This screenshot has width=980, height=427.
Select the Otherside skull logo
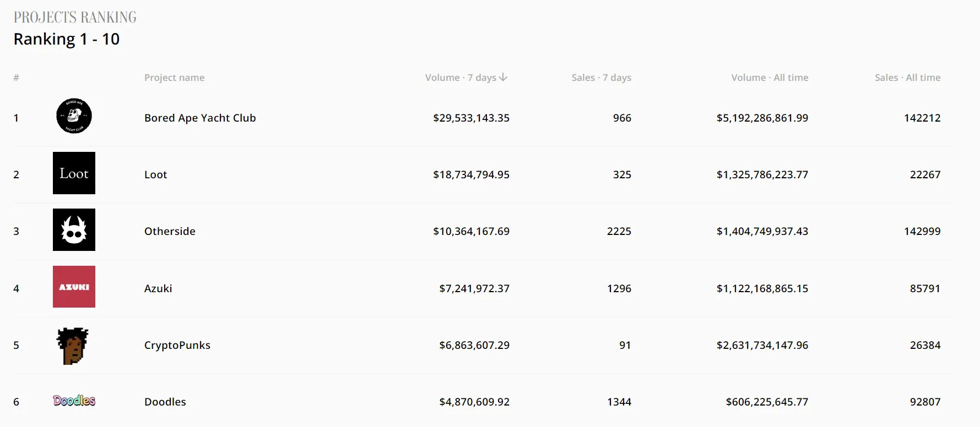(x=74, y=229)
